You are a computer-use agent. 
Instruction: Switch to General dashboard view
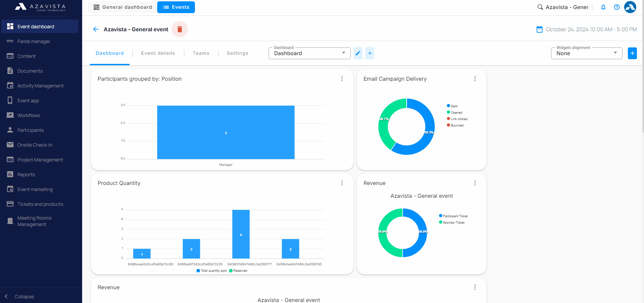[123, 7]
